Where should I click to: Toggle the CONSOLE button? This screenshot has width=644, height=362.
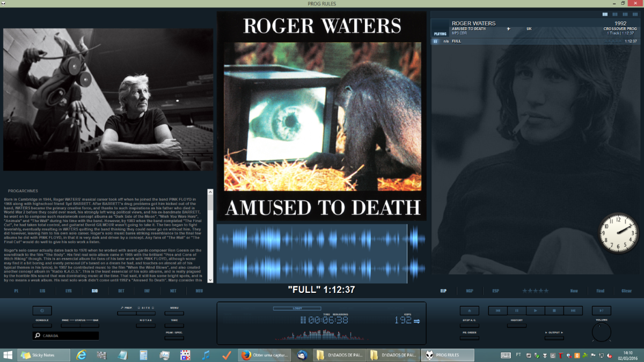pyautogui.click(x=42, y=325)
